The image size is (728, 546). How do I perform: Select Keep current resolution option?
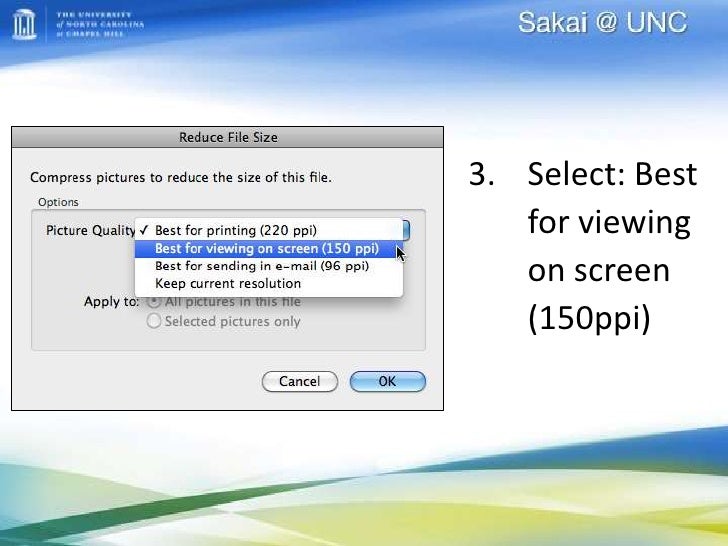point(269,284)
